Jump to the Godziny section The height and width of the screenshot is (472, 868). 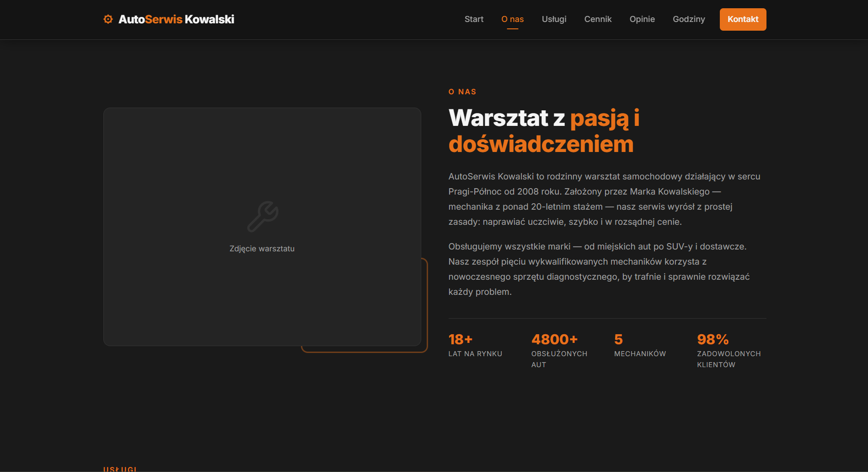[689, 19]
